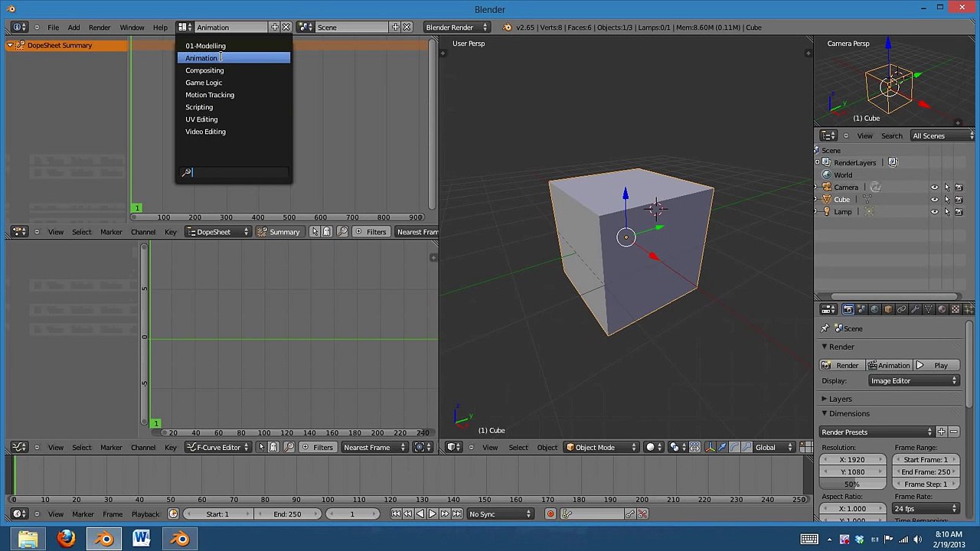Open the Blender Render engine dropdown
The height and width of the screenshot is (551, 980).
[456, 28]
